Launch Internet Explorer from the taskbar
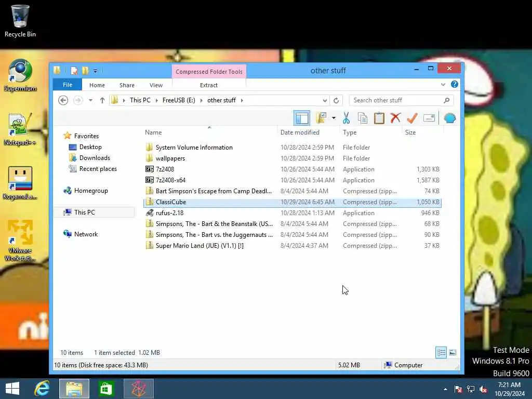This screenshot has height=399, width=532. [x=42, y=388]
